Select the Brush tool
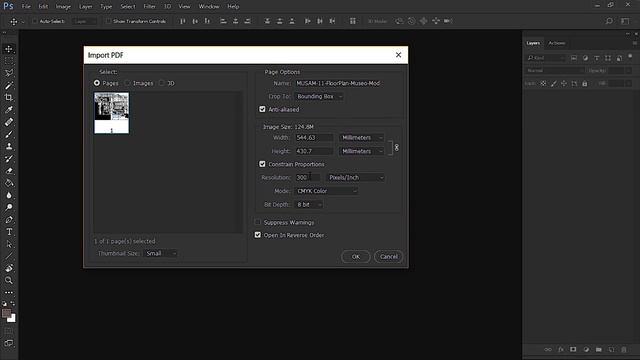This screenshot has width=640, height=360. coord(9,134)
